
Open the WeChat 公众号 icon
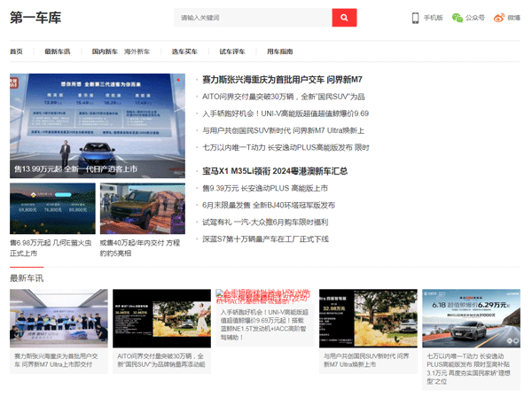tap(458, 18)
